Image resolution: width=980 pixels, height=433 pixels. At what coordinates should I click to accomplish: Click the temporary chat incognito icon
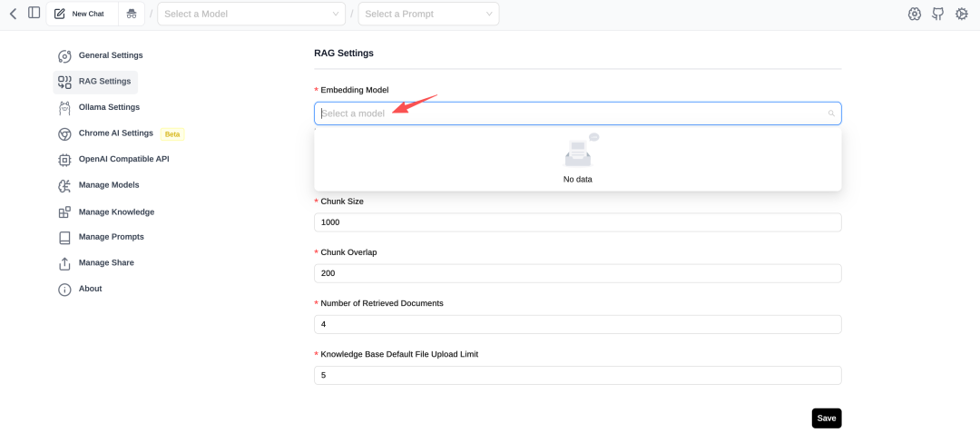click(132, 14)
